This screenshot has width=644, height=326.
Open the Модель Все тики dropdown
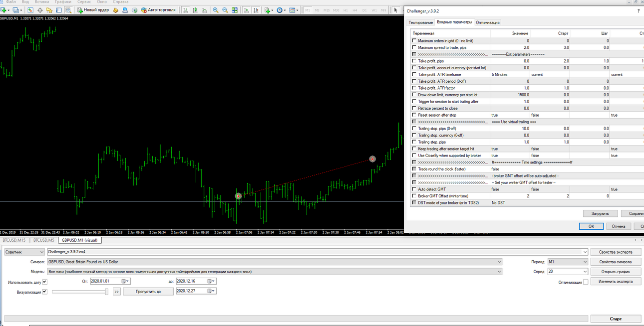pyautogui.click(x=275, y=272)
